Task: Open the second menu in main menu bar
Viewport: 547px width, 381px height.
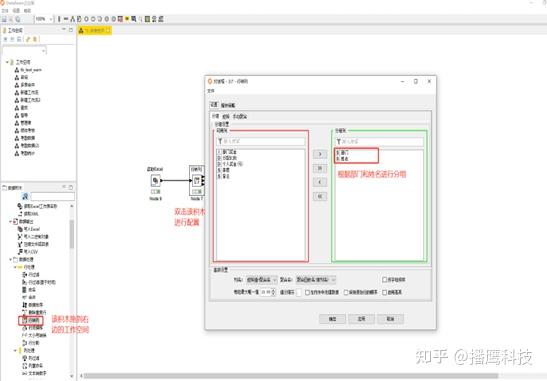Action: pos(16,11)
